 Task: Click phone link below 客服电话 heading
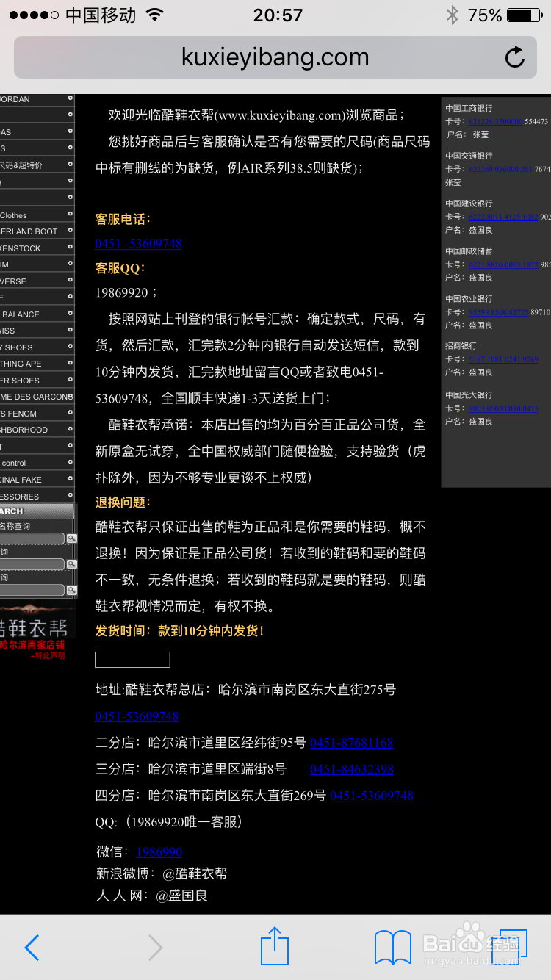pos(138,244)
